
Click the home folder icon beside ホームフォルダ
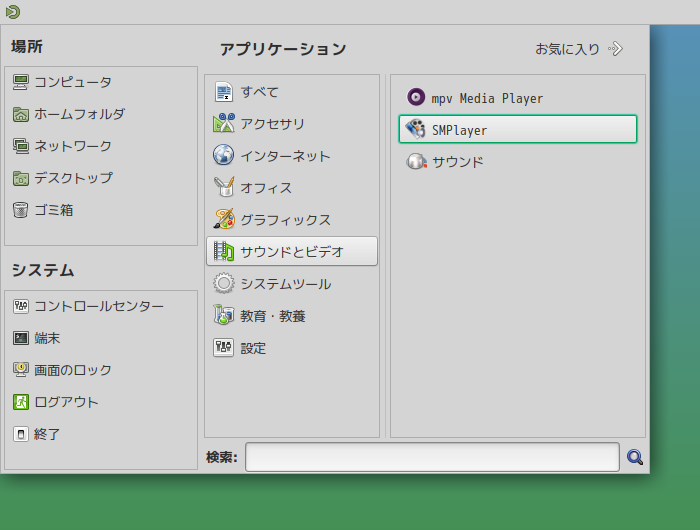[x=21, y=114]
